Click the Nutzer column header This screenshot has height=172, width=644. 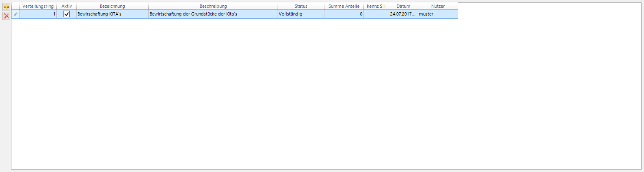[x=438, y=6]
